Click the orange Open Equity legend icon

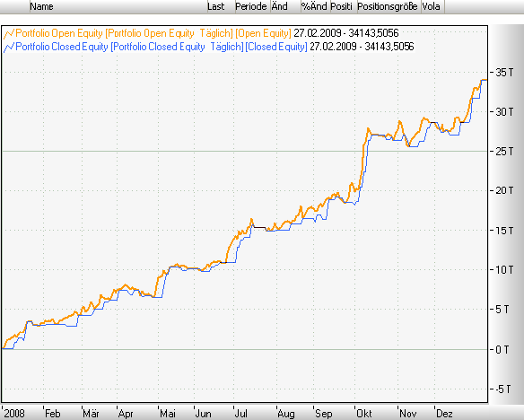(x=9, y=33)
